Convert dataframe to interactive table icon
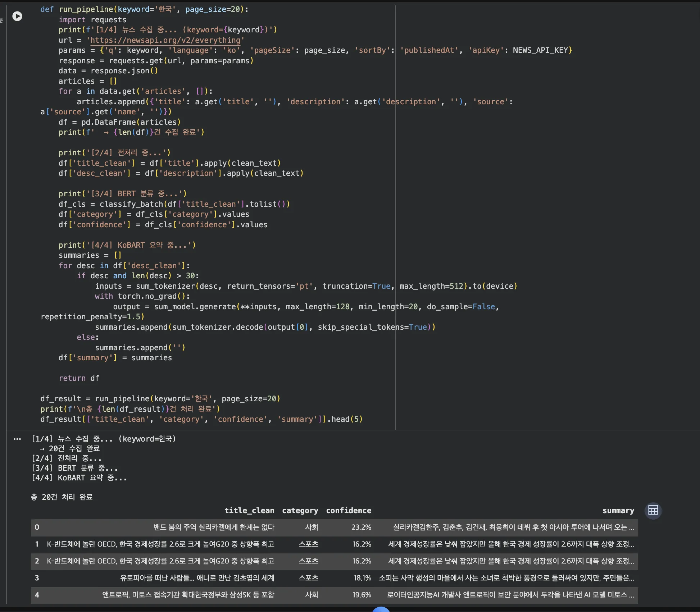 click(x=653, y=511)
